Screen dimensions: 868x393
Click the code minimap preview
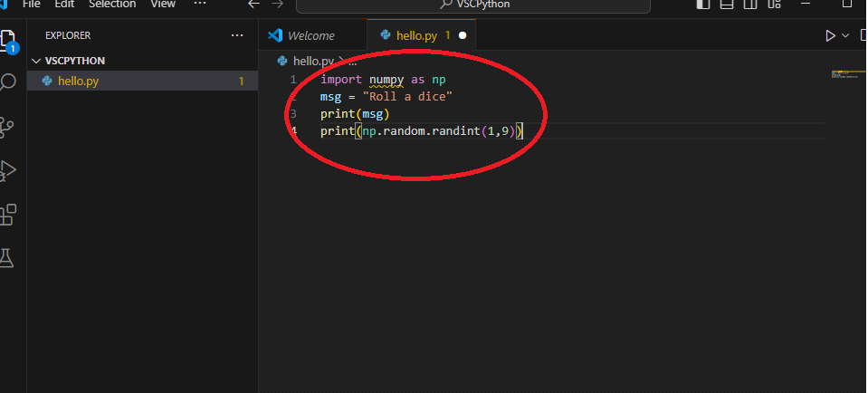846,74
